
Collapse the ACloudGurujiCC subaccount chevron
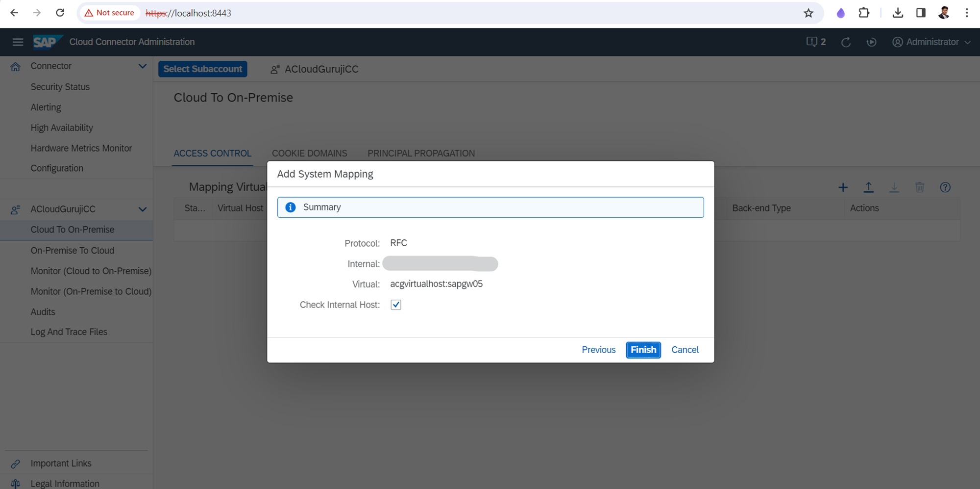142,209
